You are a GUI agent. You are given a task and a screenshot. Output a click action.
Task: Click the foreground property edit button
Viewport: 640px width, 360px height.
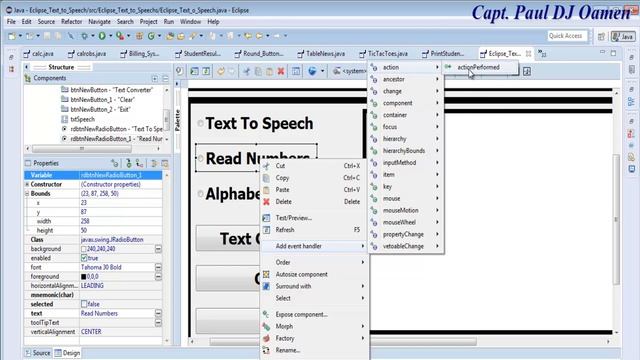click(158, 276)
